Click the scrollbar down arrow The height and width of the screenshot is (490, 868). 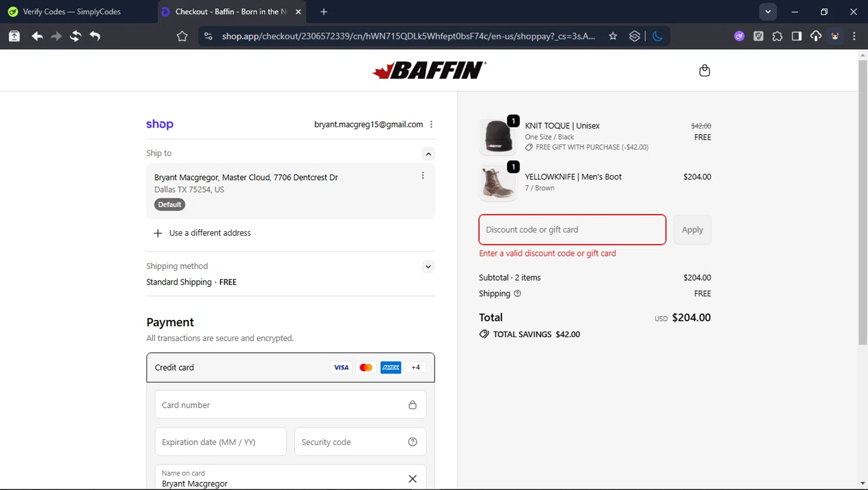point(863,484)
